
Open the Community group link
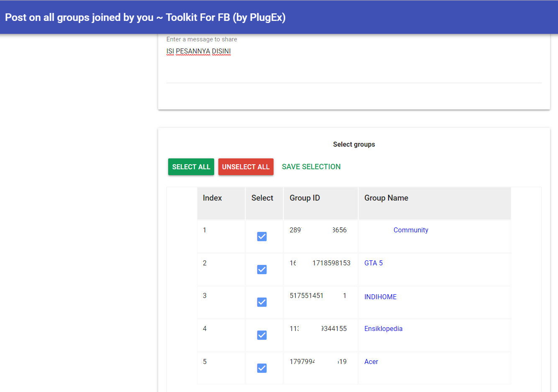[410, 230]
